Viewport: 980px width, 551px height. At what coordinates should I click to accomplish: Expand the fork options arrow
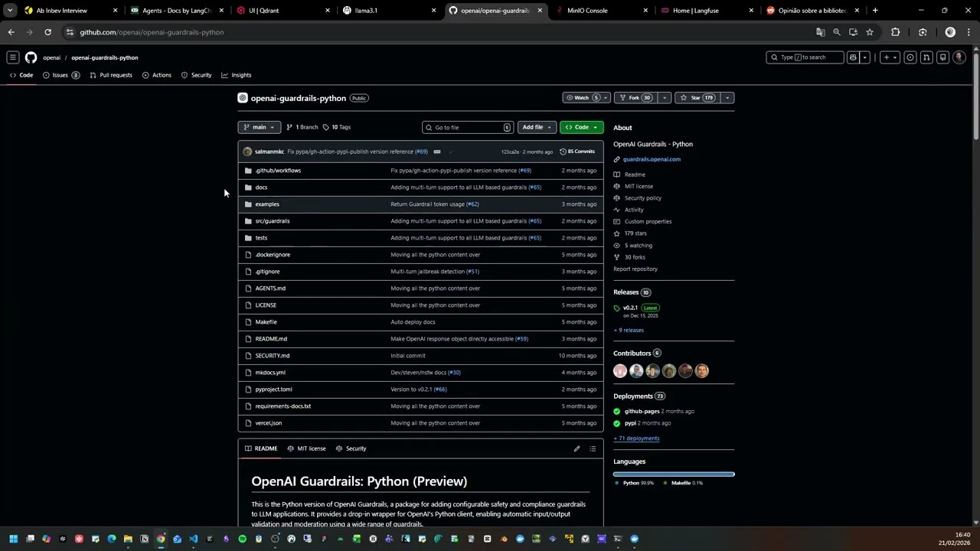(665, 98)
